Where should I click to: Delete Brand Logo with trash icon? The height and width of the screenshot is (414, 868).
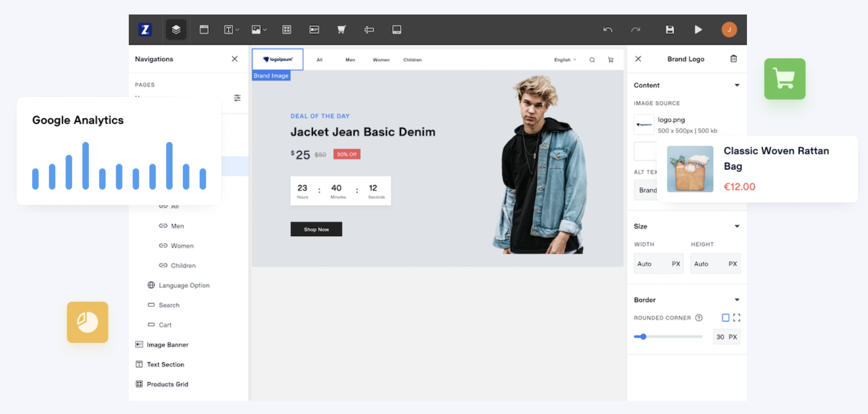click(733, 59)
